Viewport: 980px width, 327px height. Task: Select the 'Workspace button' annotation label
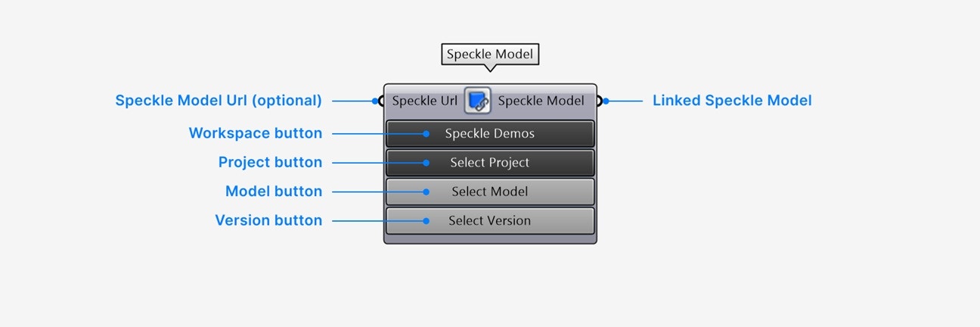(x=256, y=133)
